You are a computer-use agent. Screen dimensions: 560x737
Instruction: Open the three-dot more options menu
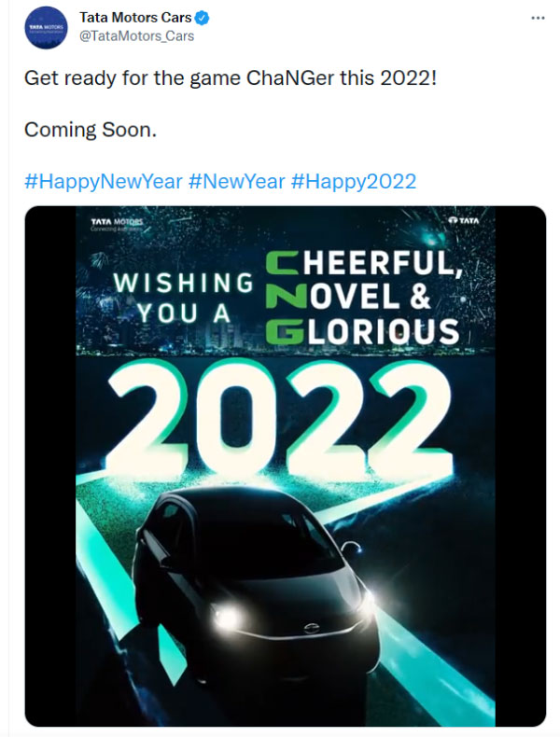(x=538, y=19)
